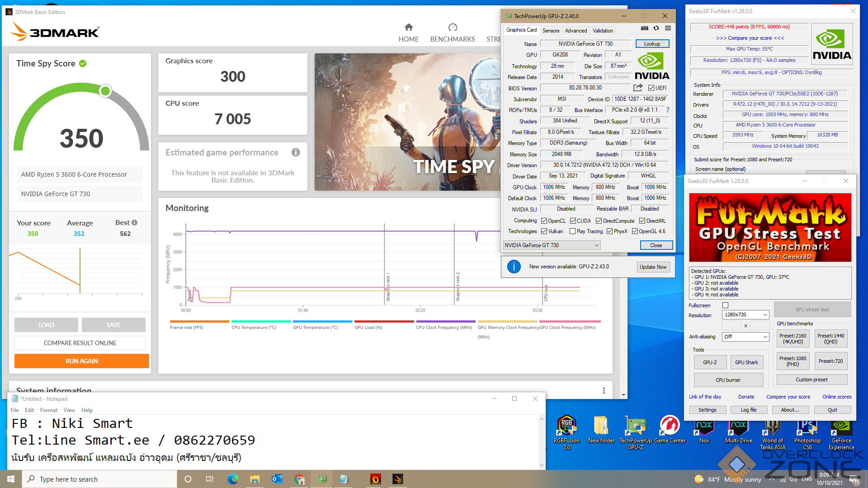Image resolution: width=868 pixels, height=488 pixels.
Task: Click the camera screenshot icon in GPU-Z
Action: point(644,28)
